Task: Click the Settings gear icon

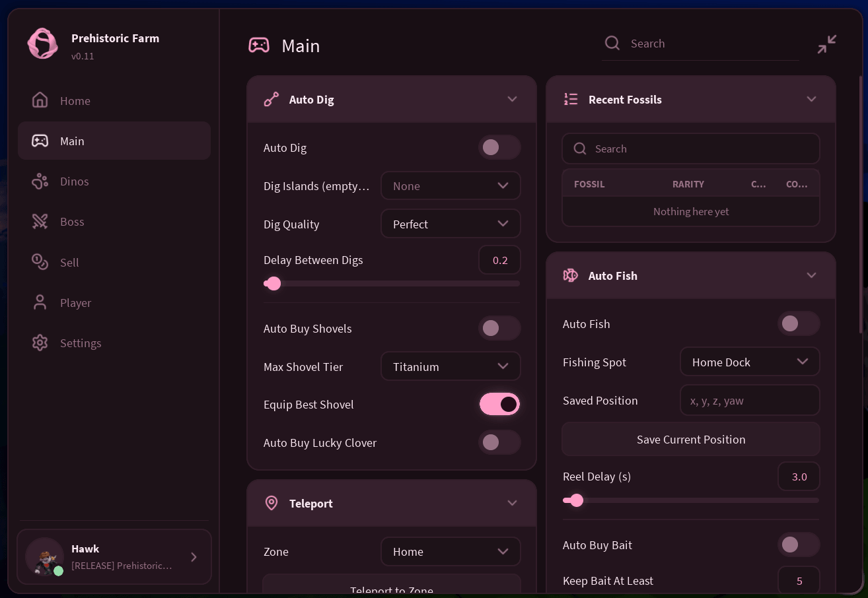Action: pyautogui.click(x=40, y=343)
